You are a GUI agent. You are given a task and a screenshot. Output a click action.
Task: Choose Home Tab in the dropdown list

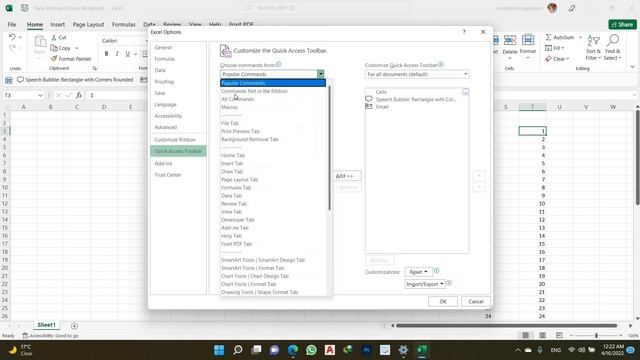pos(233,156)
